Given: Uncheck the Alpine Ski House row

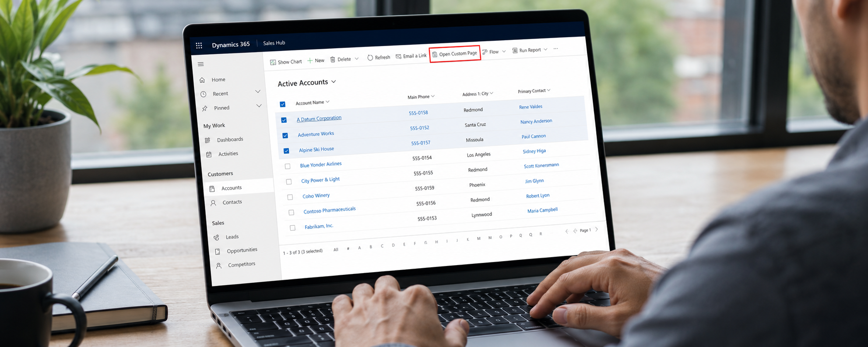Looking at the screenshot, I should [286, 151].
